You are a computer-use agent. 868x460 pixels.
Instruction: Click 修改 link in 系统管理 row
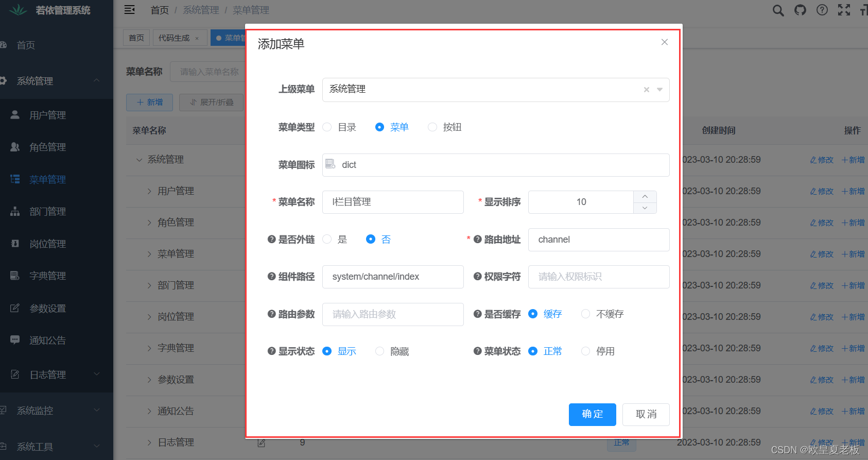click(822, 160)
